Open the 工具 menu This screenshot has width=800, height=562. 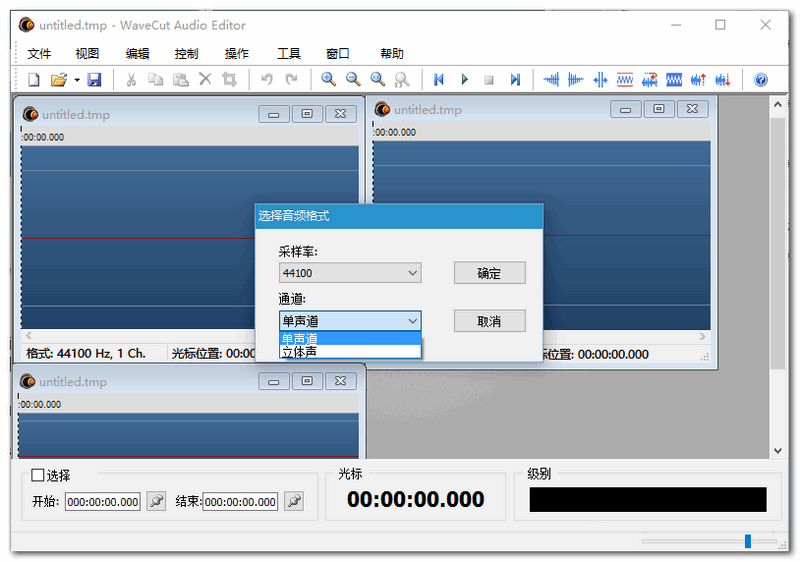288,54
